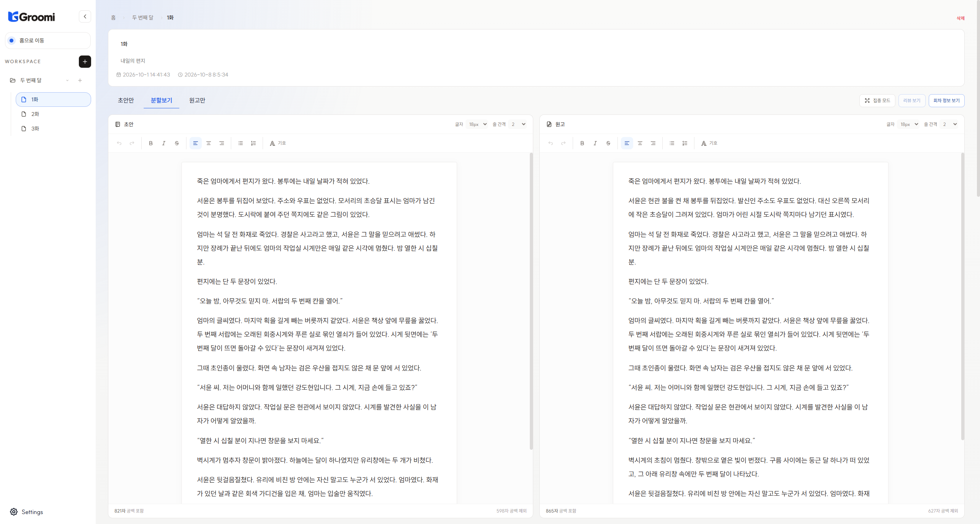Insert bullet list in the 원고 editor
The height and width of the screenshot is (524, 980).
click(672, 144)
